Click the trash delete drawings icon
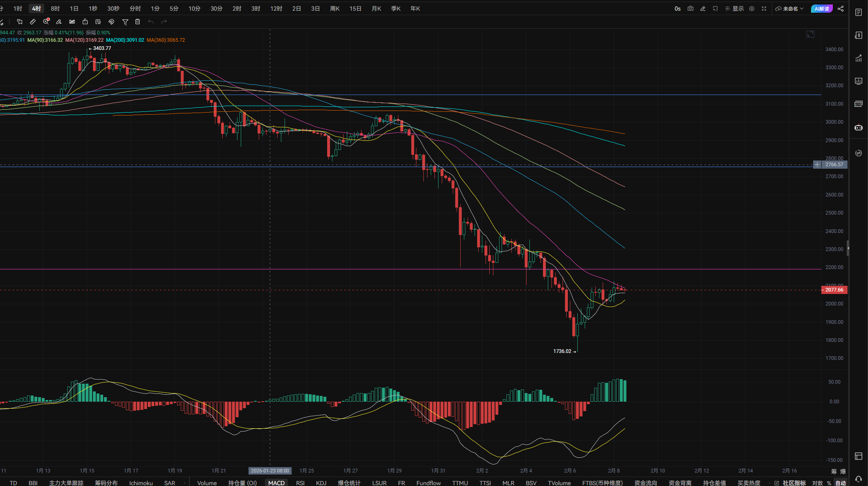Image resolution: width=868 pixels, height=486 pixels. [x=138, y=22]
